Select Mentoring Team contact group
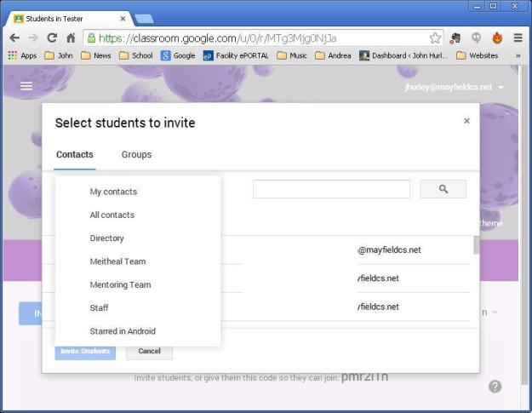 point(138,284)
